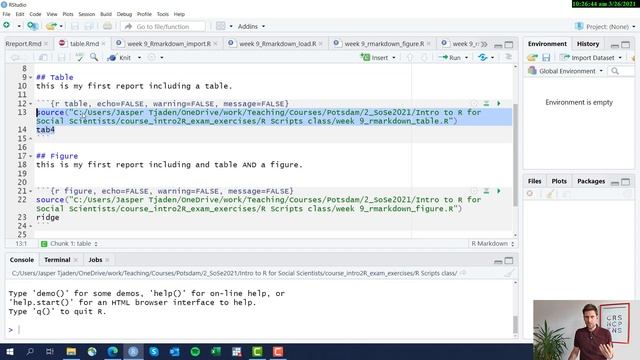Image resolution: width=640 pixels, height=360 pixels.
Task: Open the Global Environment dropdown
Action: pos(565,71)
